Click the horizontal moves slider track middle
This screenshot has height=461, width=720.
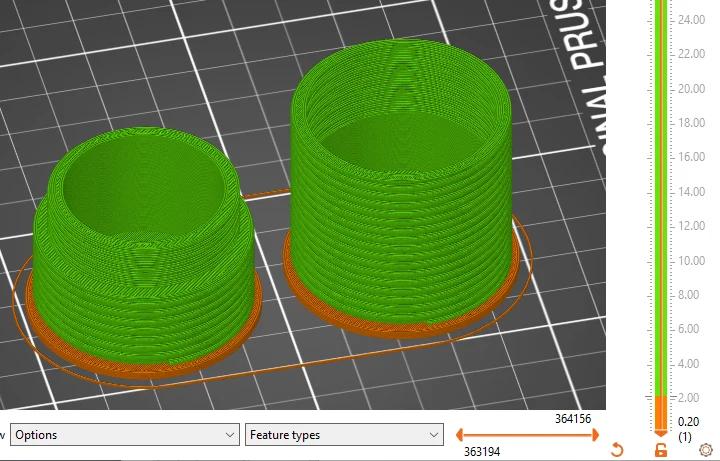coord(527,434)
